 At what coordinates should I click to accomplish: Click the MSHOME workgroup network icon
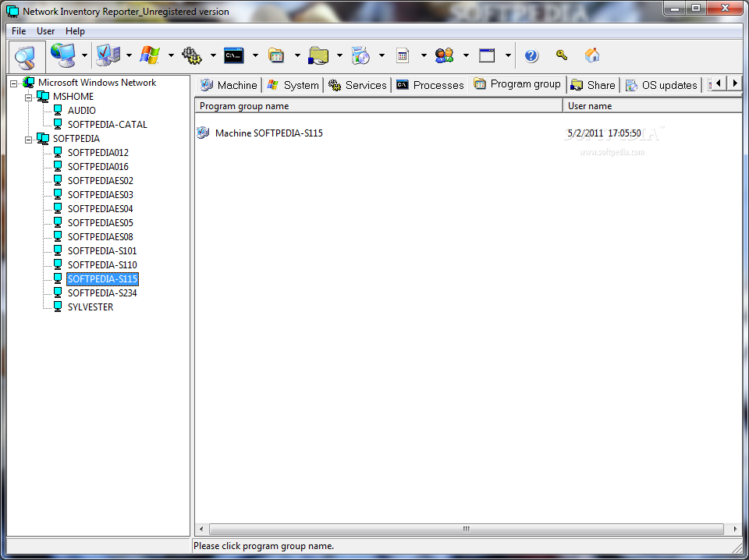point(43,97)
